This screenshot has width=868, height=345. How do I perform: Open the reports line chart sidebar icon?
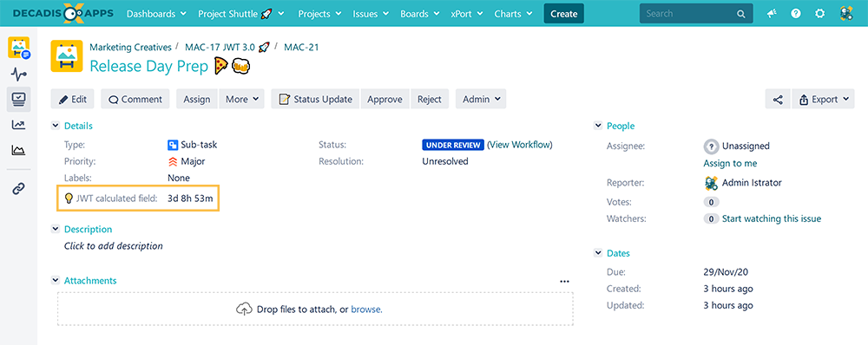pos(19,125)
